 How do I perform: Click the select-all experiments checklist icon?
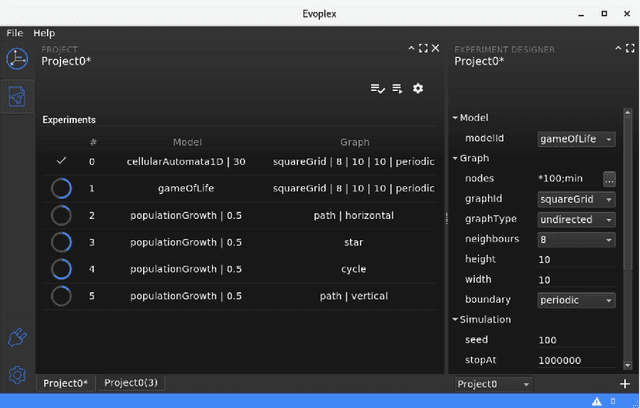[x=378, y=89]
